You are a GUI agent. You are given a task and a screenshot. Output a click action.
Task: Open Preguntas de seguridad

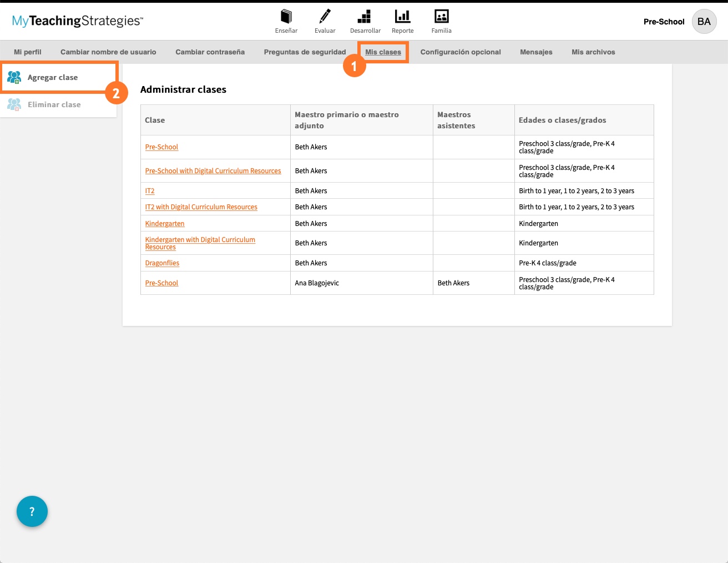coord(305,52)
